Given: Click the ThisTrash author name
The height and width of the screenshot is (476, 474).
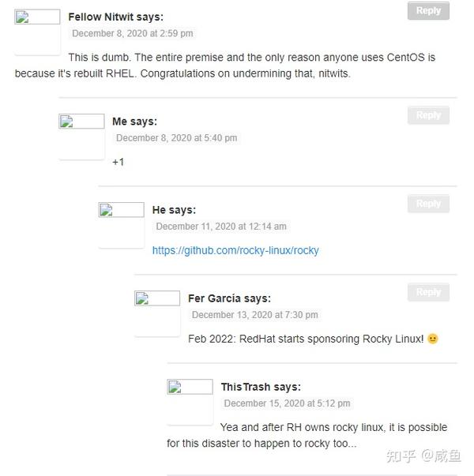Looking at the screenshot, I should pos(245,387).
